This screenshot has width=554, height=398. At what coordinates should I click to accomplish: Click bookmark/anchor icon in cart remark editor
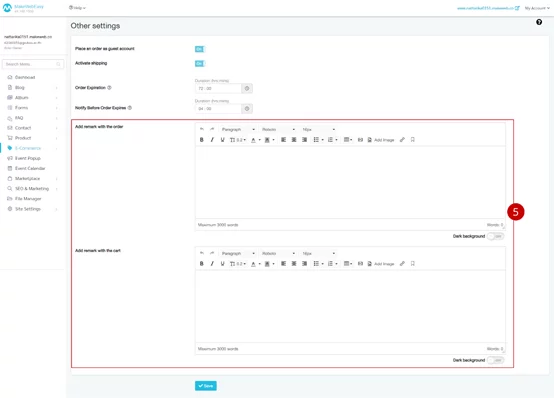tap(412, 264)
